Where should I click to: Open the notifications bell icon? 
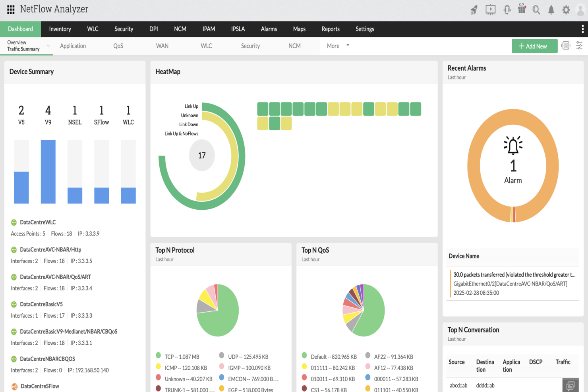551,10
